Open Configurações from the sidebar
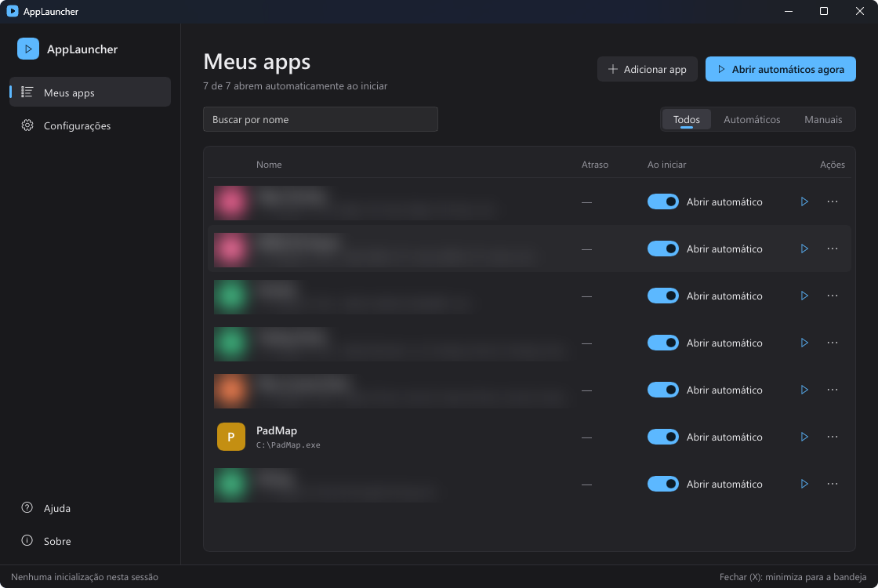 90,125
